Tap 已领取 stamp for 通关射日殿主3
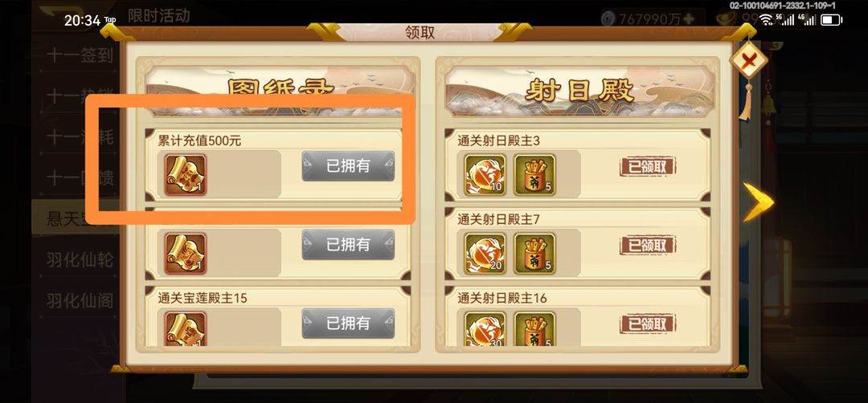868x403 pixels. [648, 166]
